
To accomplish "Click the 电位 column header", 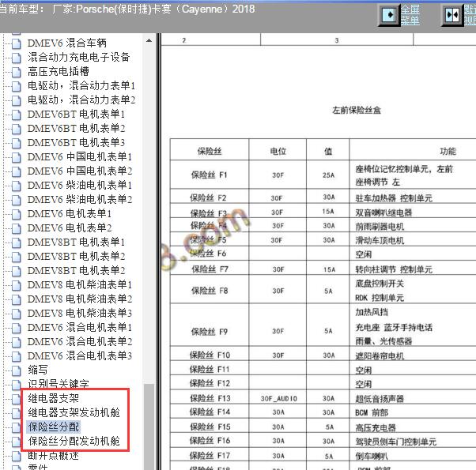I will coord(278,151).
